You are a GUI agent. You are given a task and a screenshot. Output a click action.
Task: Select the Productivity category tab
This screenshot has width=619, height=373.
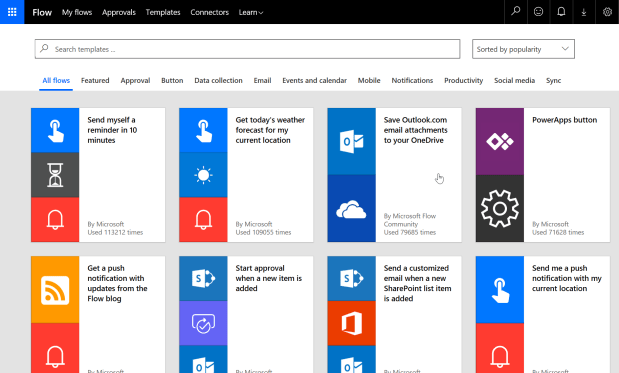pyautogui.click(x=463, y=81)
